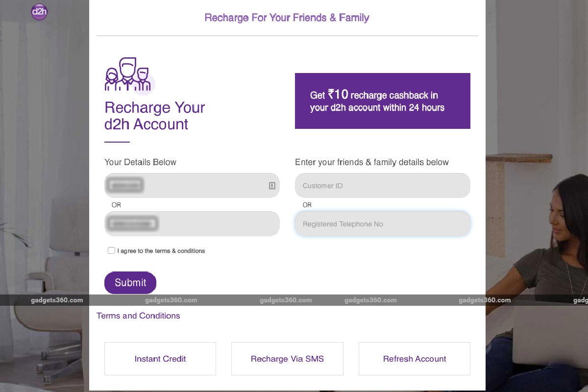The width and height of the screenshot is (588, 392).
Task: Click the contact card icon in the details field
Action: [271, 185]
